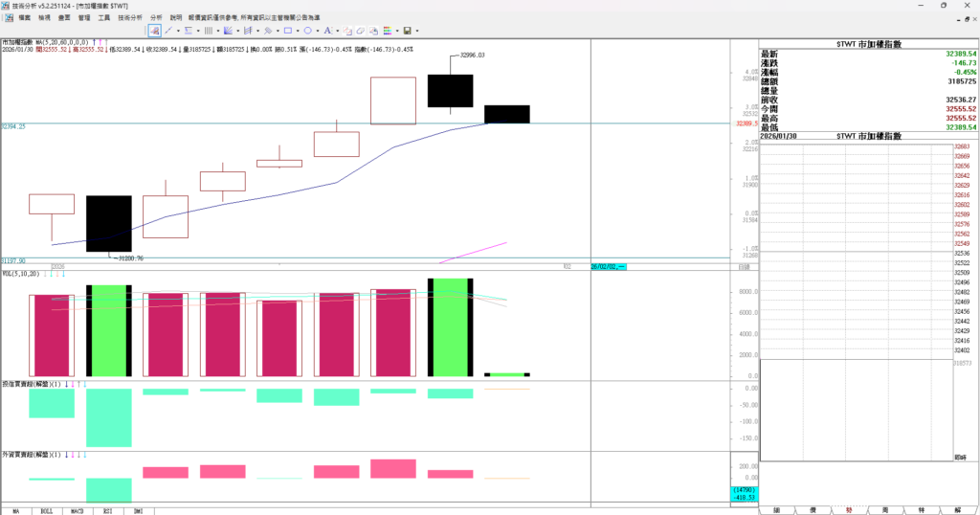Select the rectangle drawing tool
The image size is (980, 515).
[287, 31]
